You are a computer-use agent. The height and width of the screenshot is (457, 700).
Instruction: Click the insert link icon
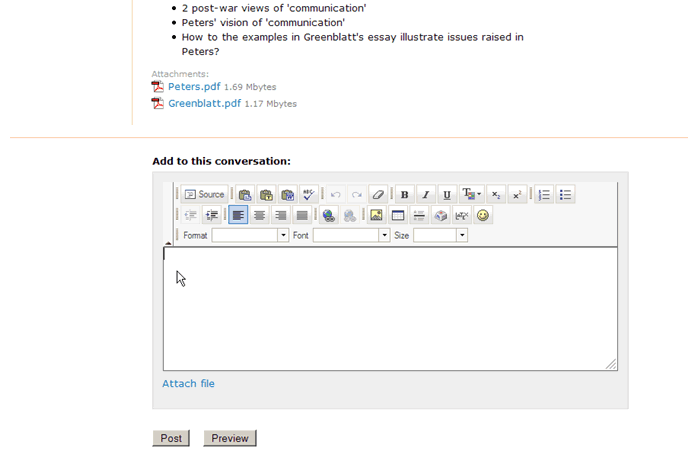coord(329,215)
